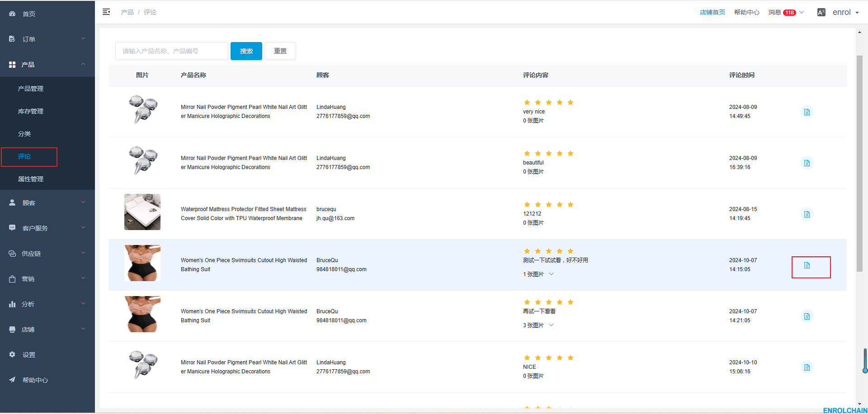Open the enrol user account dropdown
This screenshot has width=868, height=414.
coord(845,12)
